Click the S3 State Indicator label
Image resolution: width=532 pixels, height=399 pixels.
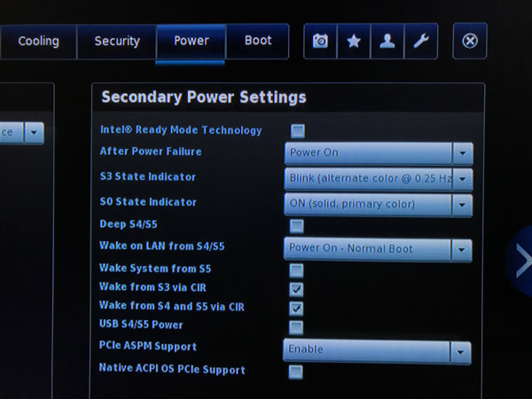147,176
